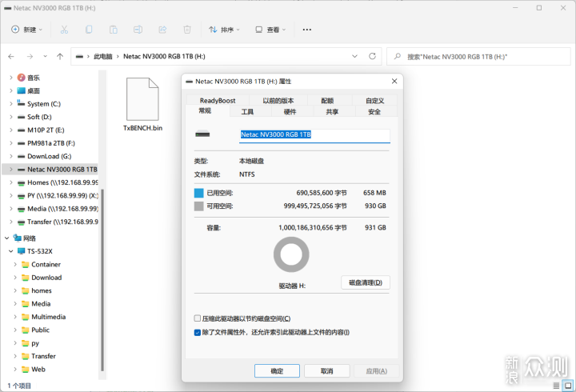The width and height of the screenshot is (576, 392).
Task: Open the py folder in sidebar
Action: coord(35,343)
